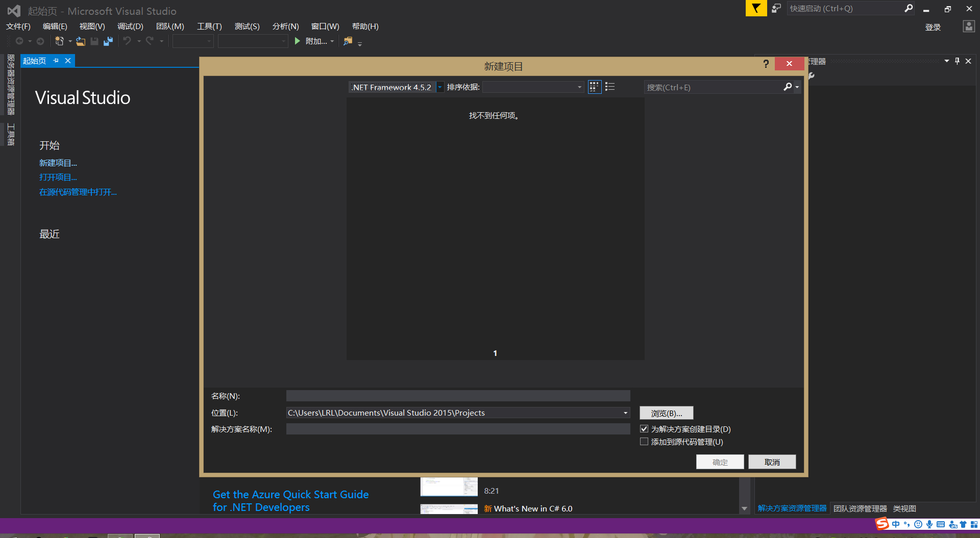This screenshot has height=538, width=980.
Task: Open the 调试(D) menu
Action: click(x=130, y=27)
